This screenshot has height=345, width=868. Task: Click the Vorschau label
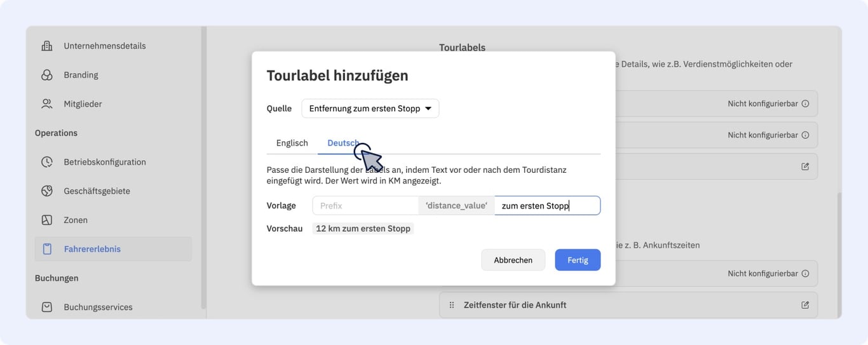click(285, 228)
